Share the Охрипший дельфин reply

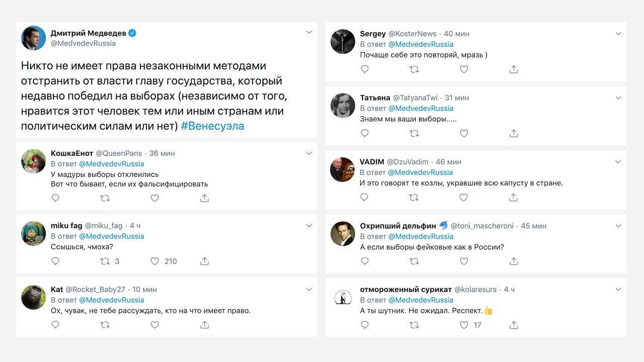pos(514,261)
